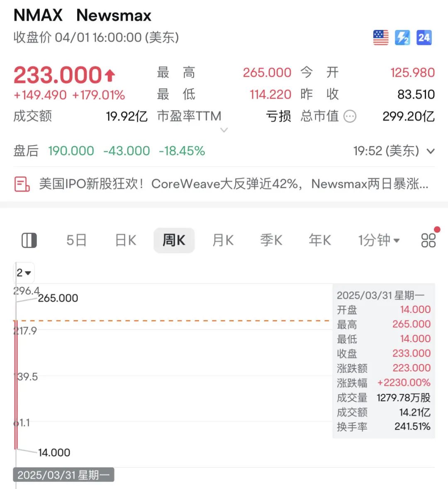
Task: Switch to the 月K chart tab
Action: click(x=223, y=240)
